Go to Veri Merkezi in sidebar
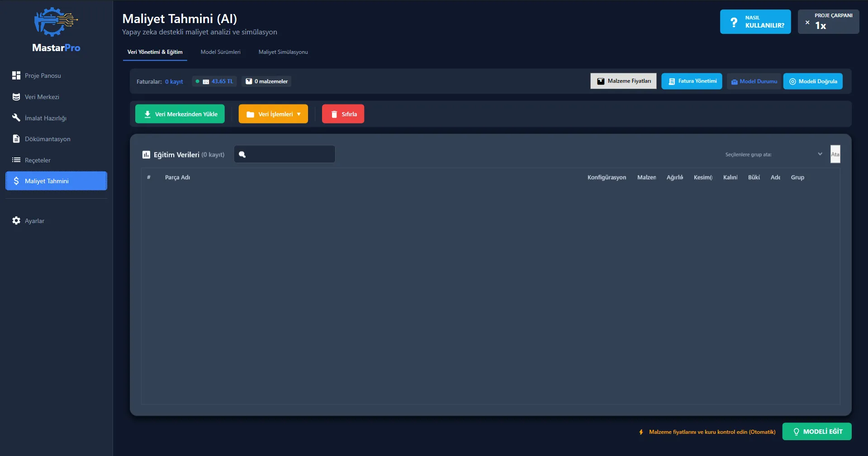Screen dimensions: 868x456 click(x=42, y=97)
